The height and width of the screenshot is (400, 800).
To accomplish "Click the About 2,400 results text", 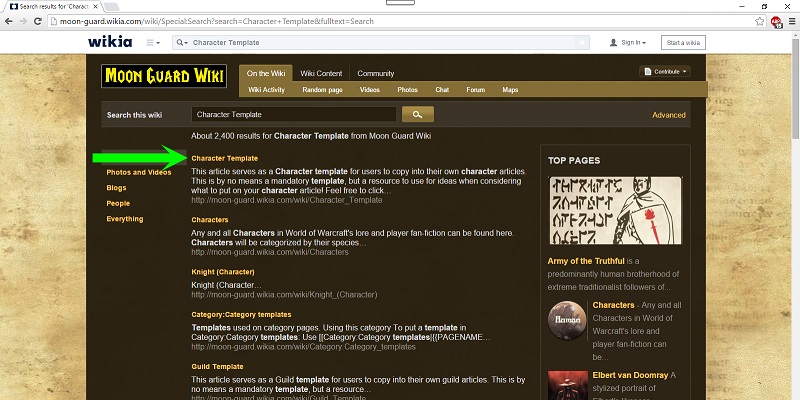I will [311, 136].
